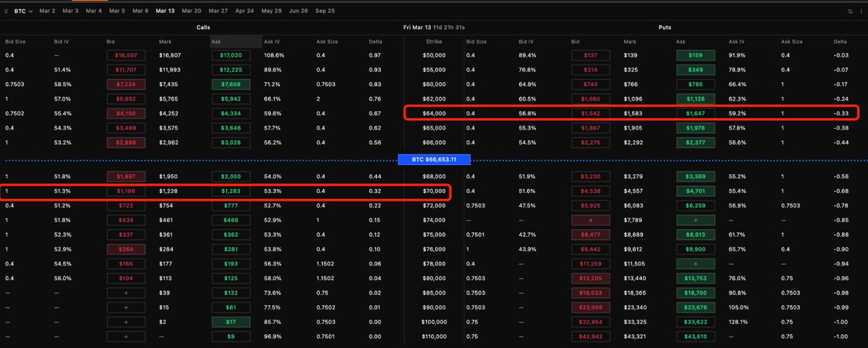This screenshot has width=868, height=348.
Task: Click the highlighted calls Ask column header
Action: tap(236, 41)
